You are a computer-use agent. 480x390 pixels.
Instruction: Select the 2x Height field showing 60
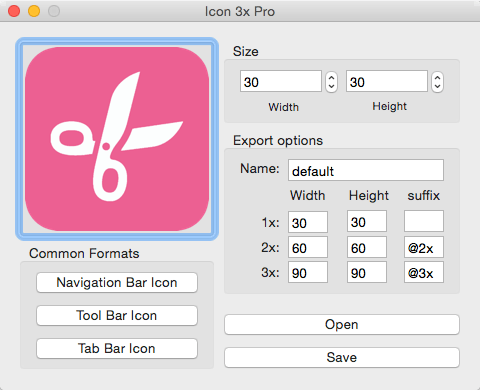click(x=367, y=247)
